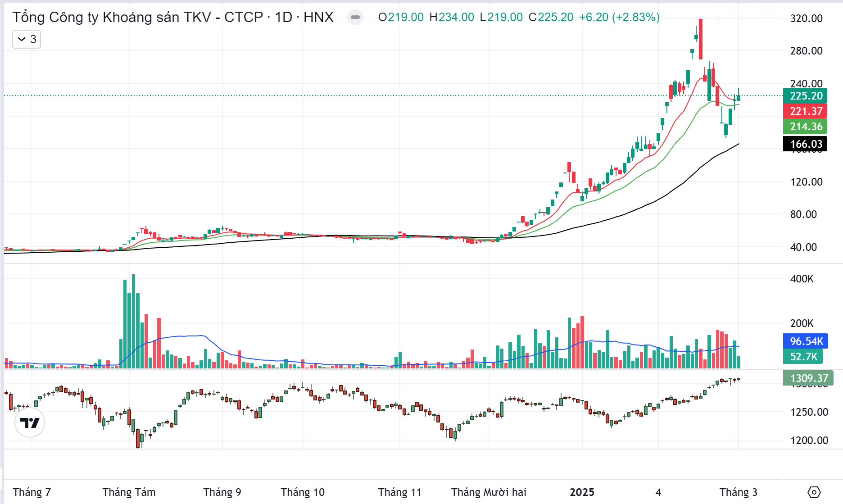The width and height of the screenshot is (843, 504).
Task: Click the 320.00 price scale label
Action: (x=806, y=18)
